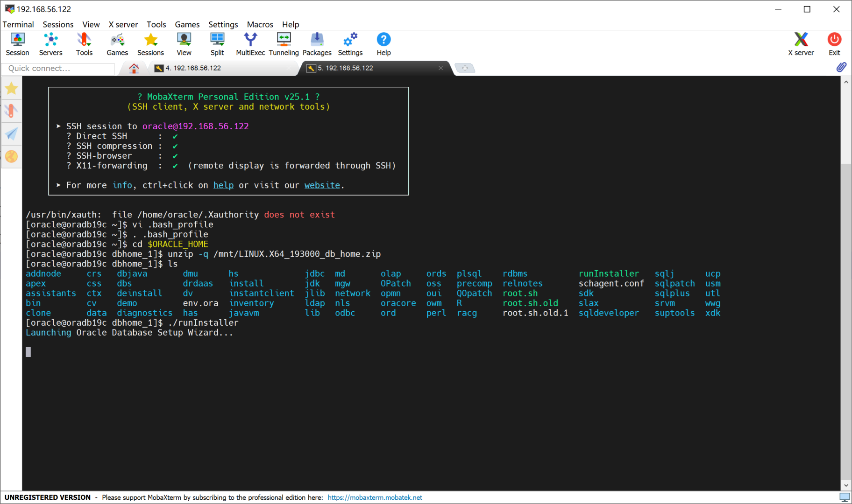The image size is (852, 504).
Task: Click the Quick connect input field
Action: point(58,69)
